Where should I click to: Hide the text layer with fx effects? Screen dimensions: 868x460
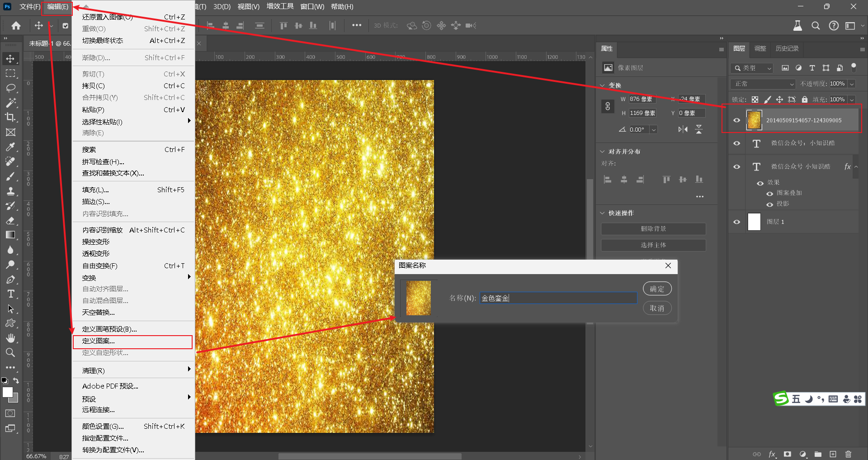(737, 167)
